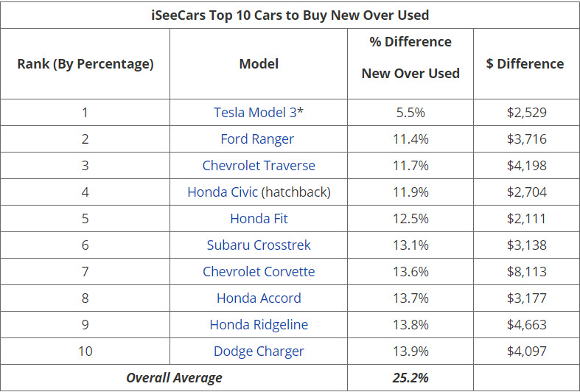Screen dimensions: 580x392
Task: Select the Honda Fit link
Action: (x=259, y=219)
